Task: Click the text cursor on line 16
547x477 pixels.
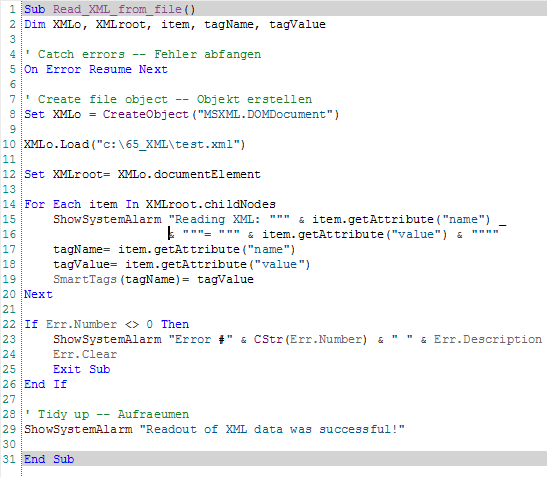Action: pos(169,234)
